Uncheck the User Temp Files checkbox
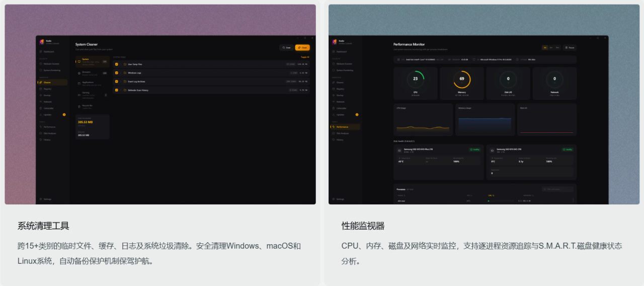644x286 pixels. coord(117,64)
